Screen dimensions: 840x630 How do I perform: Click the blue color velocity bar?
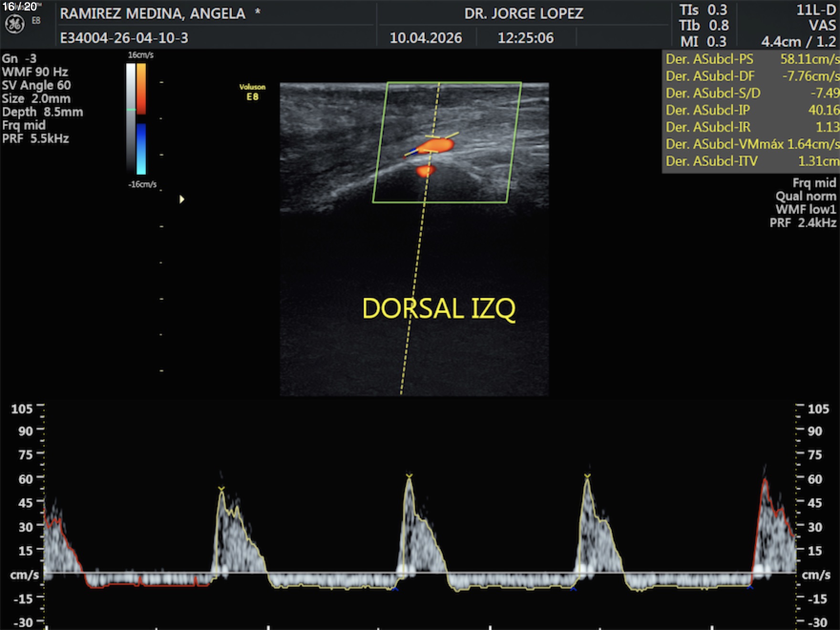(141, 149)
